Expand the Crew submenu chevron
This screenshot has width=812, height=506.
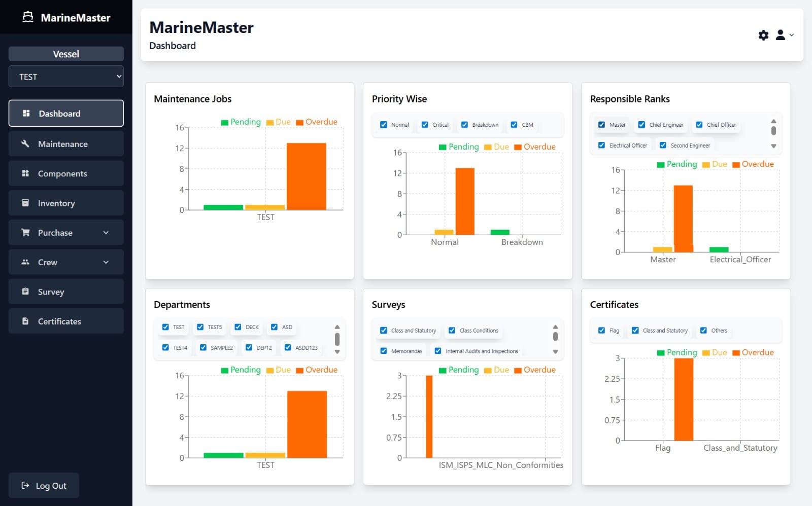click(x=106, y=262)
